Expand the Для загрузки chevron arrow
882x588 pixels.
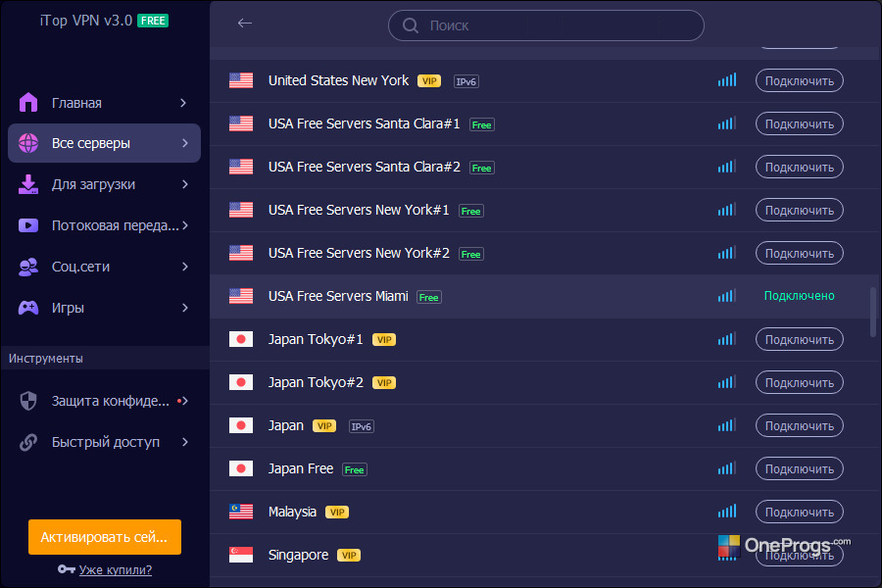pyautogui.click(x=184, y=184)
